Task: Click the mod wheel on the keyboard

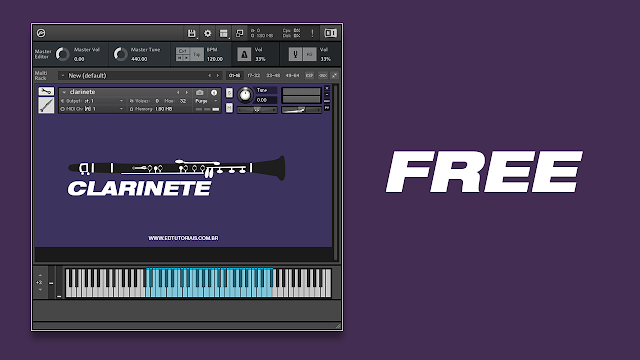Action: [x=59, y=282]
